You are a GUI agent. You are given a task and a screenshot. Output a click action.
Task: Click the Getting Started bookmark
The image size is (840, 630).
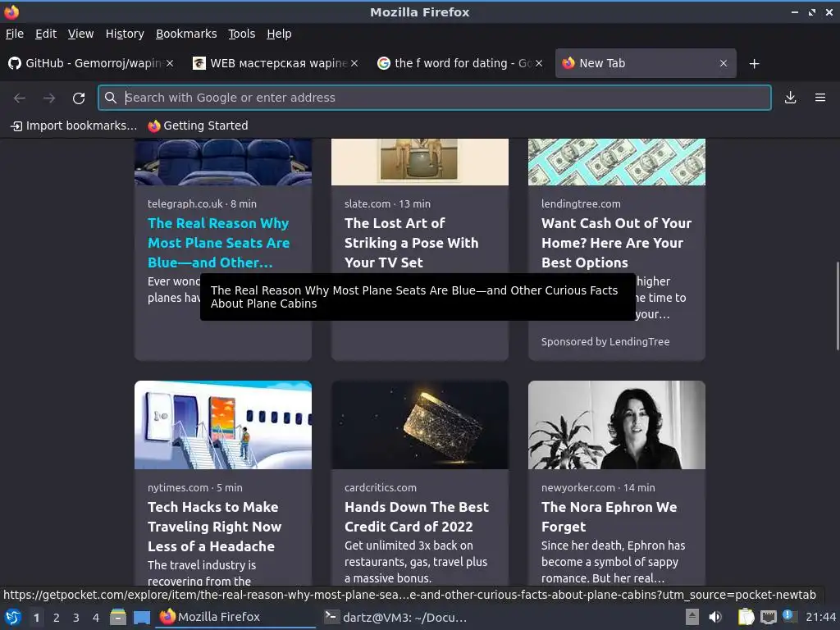(199, 126)
